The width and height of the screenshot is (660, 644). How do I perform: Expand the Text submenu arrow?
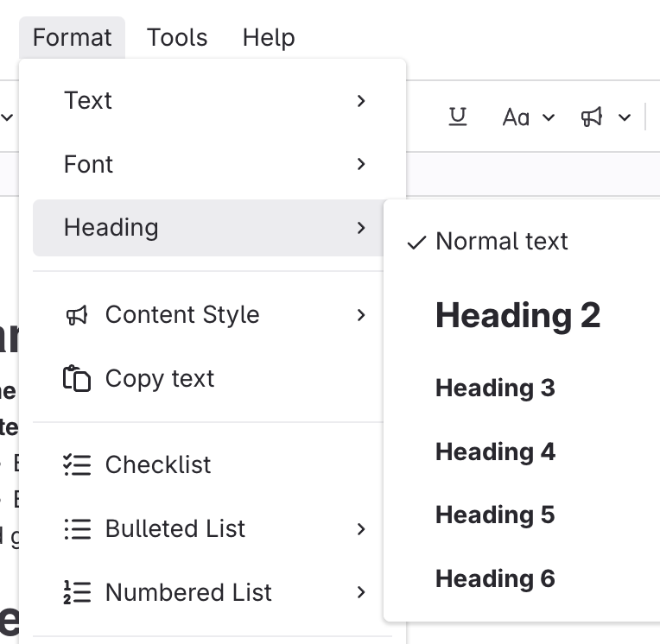(x=361, y=101)
